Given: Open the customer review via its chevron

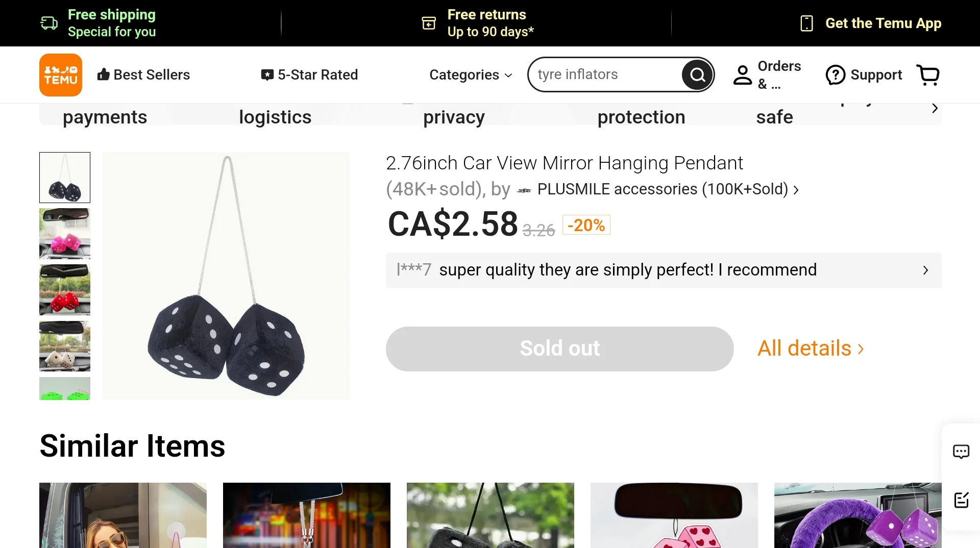Looking at the screenshot, I should (x=925, y=270).
